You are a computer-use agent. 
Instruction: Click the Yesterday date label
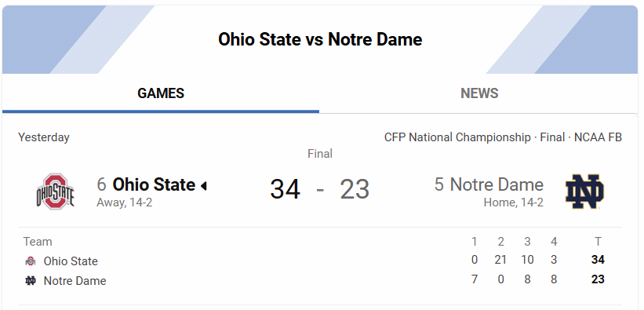[44, 137]
